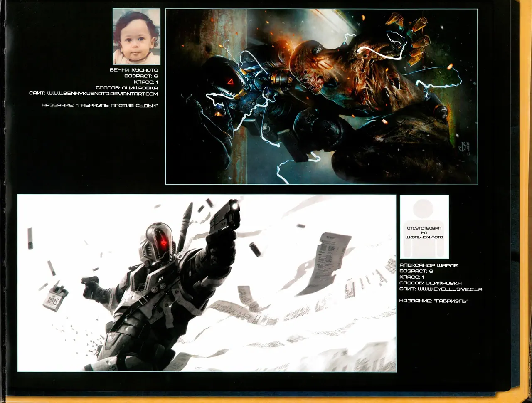Click the title 'Габриэль против судьи'
532x403 pixels.
pyautogui.click(x=100, y=106)
